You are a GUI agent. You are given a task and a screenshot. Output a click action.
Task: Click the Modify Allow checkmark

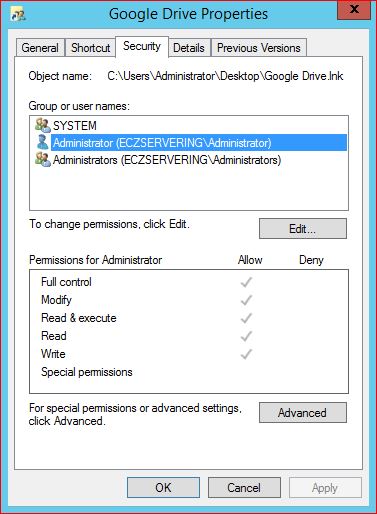tap(246, 300)
